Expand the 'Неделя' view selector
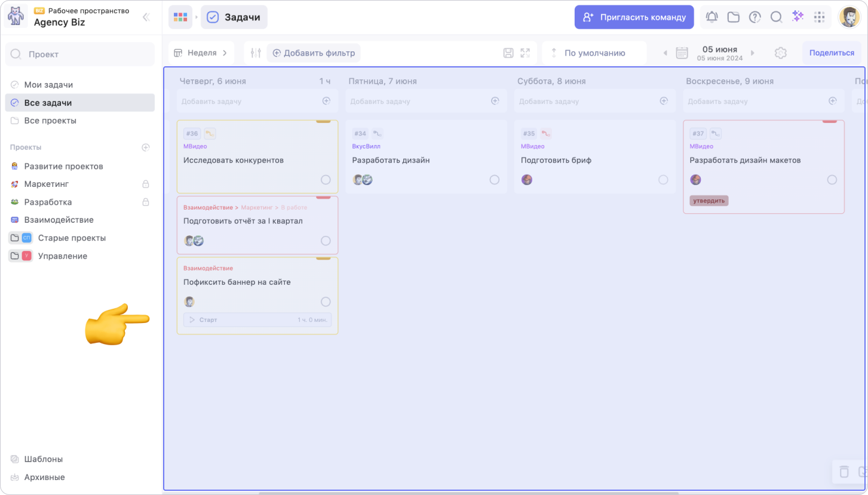The height and width of the screenshot is (495, 868). tap(201, 53)
